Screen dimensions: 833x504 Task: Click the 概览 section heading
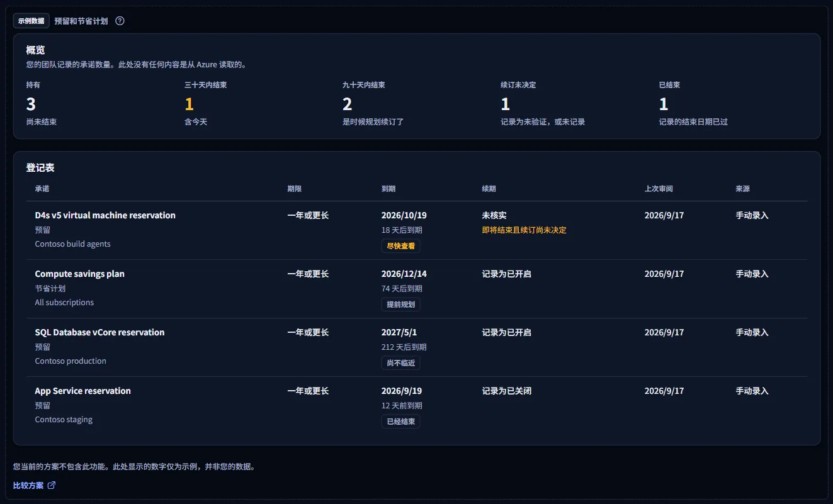(36, 50)
